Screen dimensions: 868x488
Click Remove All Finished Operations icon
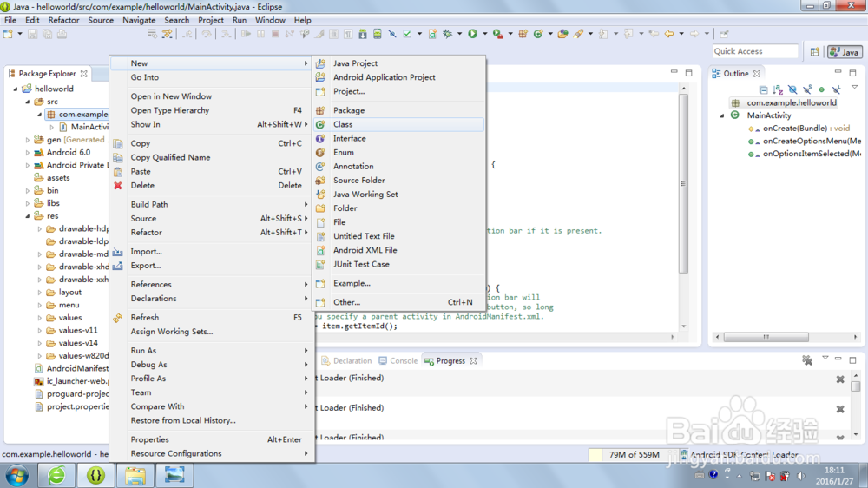(x=807, y=360)
